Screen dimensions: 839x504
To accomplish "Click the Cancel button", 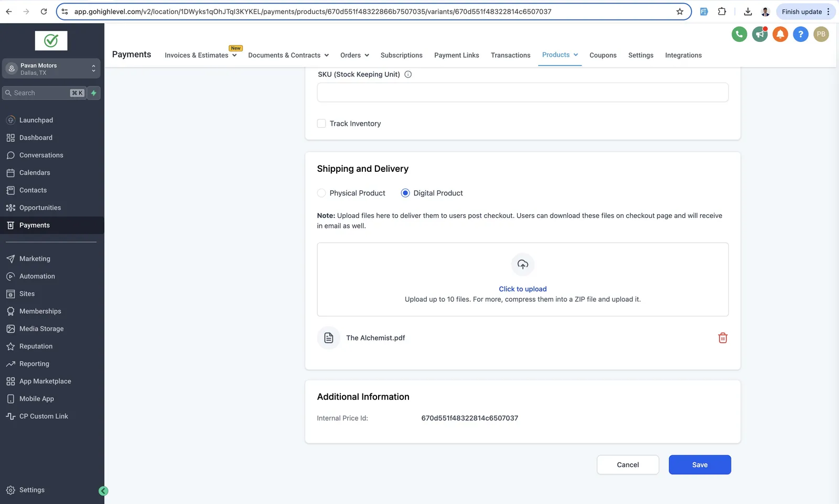I will pyautogui.click(x=628, y=465).
